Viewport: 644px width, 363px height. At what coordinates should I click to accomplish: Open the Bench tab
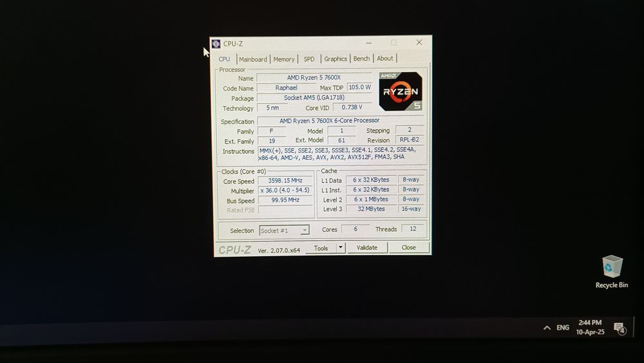click(x=361, y=59)
